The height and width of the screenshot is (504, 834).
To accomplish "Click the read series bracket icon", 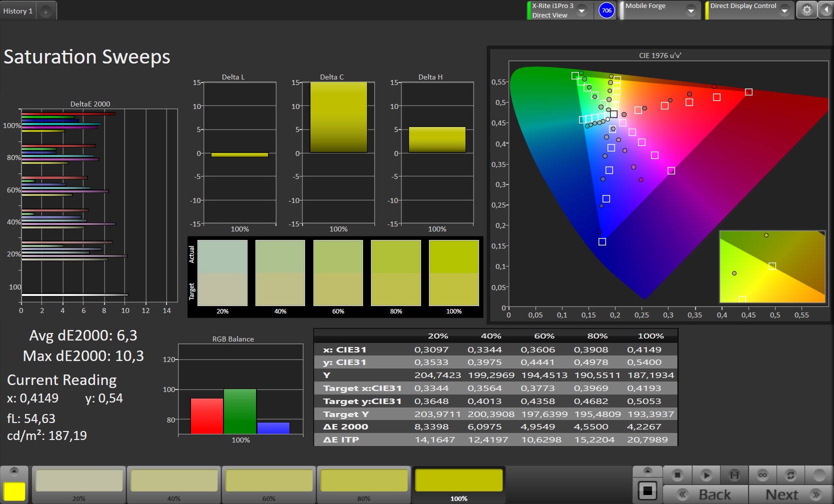I will 734,474.
